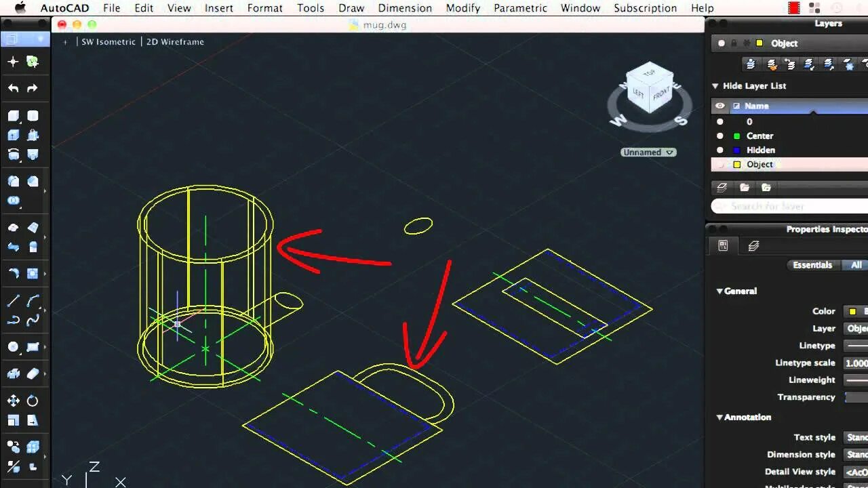Toggle the lock icon of current layer

734,43
